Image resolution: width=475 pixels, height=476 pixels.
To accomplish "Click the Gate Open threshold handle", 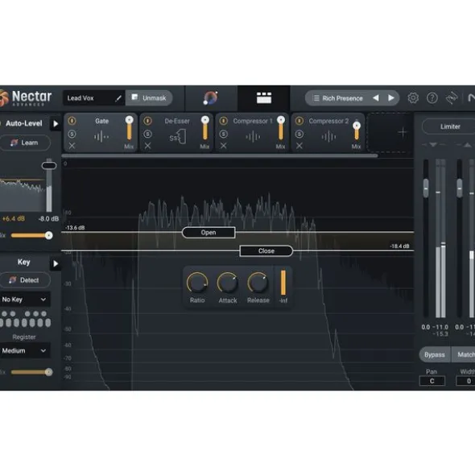I will tap(209, 233).
